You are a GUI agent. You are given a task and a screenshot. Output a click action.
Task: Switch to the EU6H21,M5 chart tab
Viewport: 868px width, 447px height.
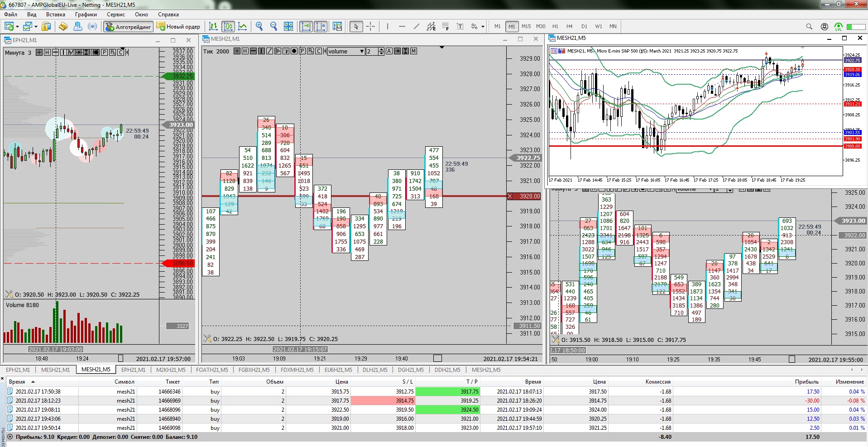[338, 370]
